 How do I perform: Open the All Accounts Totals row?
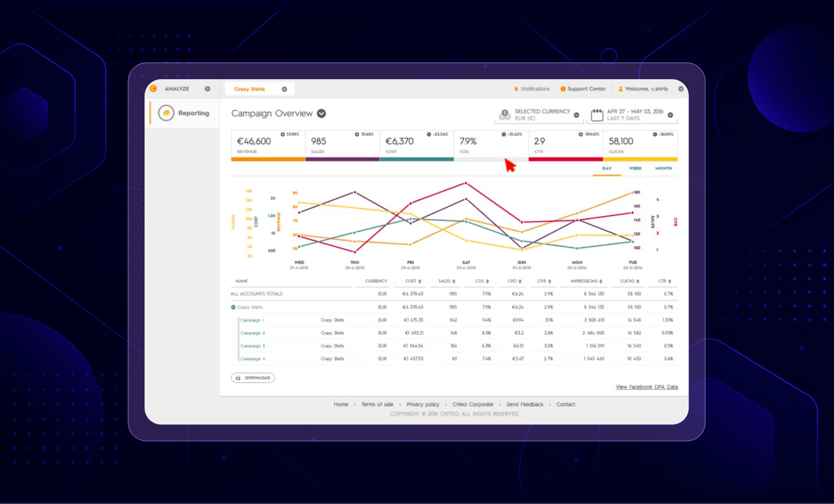[x=256, y=294]
